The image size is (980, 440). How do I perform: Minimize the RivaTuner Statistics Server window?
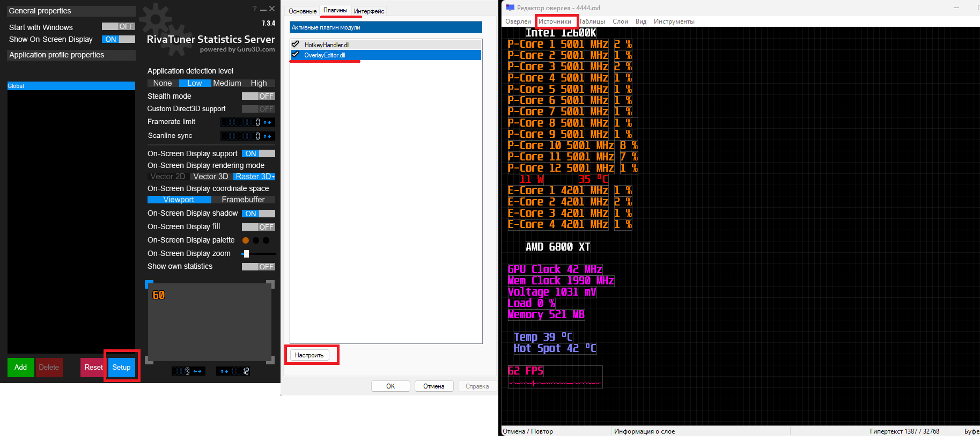[x=263, y=10]
